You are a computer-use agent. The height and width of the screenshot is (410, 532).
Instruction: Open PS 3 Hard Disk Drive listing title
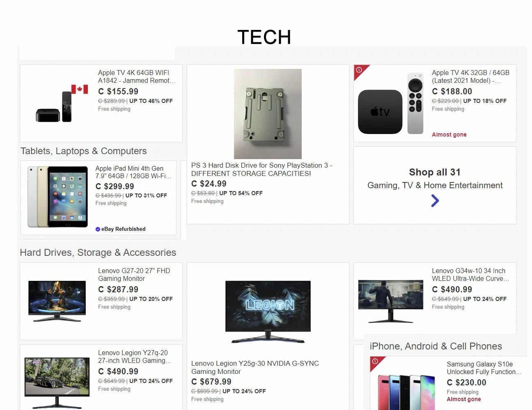point(261,169)
